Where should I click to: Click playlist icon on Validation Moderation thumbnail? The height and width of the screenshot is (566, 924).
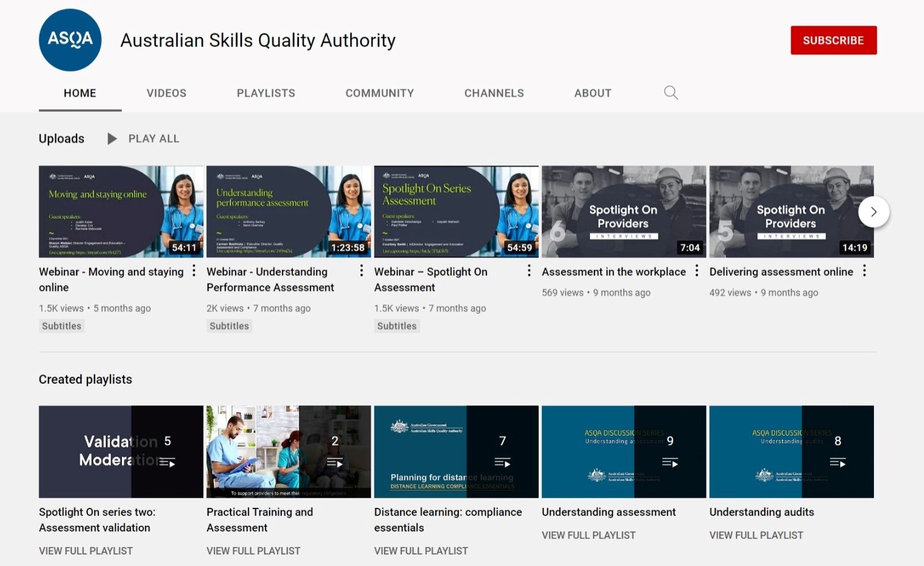pos(167,462)
